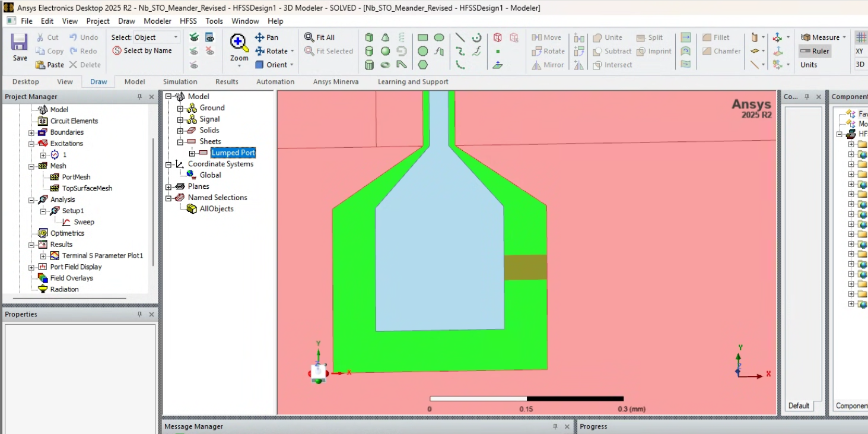This screenshot has height=434, width=868.
Task: Select the Draw sphere tool
Action: (x=385, y=51)
